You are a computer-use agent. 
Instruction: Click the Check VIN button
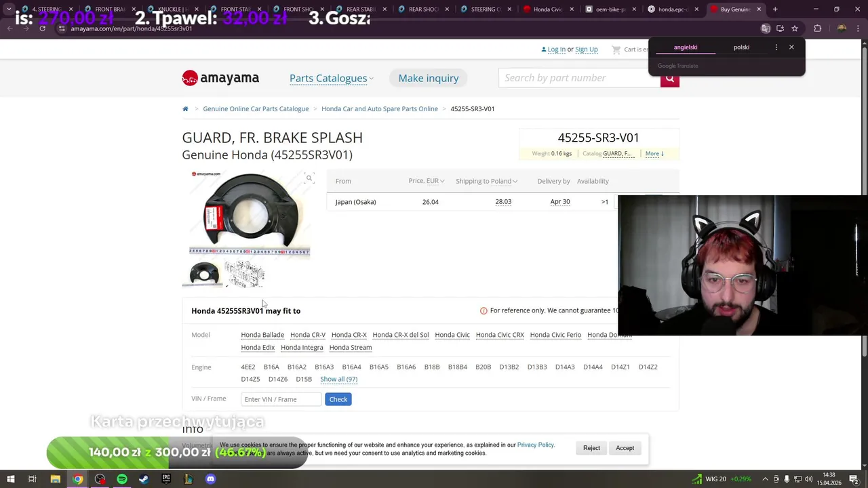338,399
